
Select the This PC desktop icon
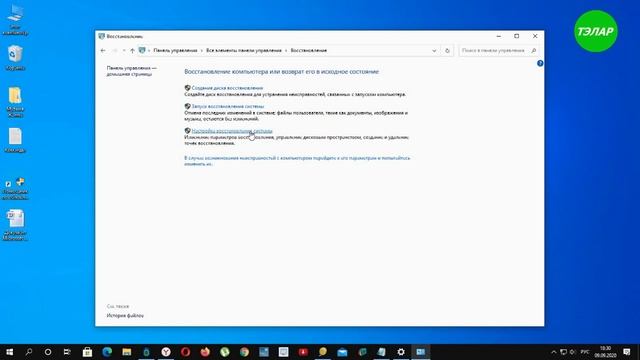15,20
